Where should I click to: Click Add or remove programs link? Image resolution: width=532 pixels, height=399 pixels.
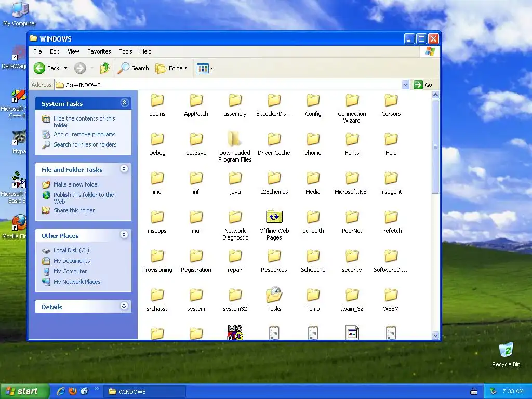85,135
